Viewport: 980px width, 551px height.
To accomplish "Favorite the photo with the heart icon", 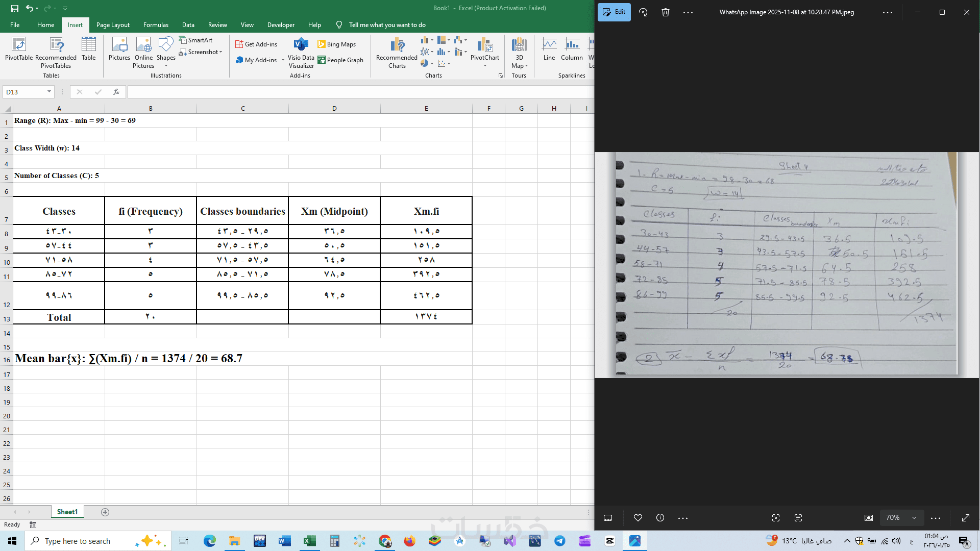I will click(638, 518).
